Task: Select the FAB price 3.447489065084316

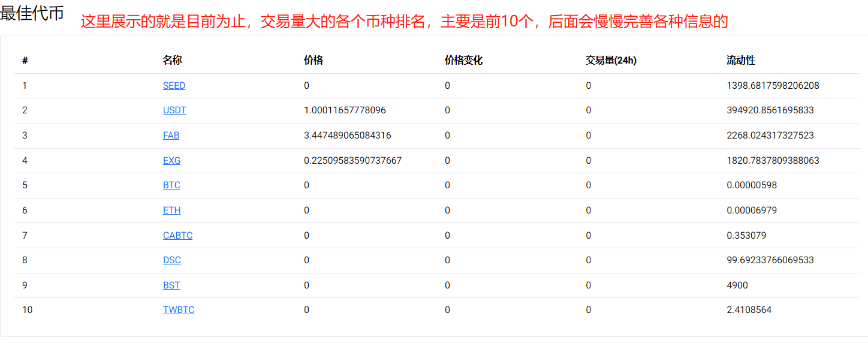Action: click(348, 136)
